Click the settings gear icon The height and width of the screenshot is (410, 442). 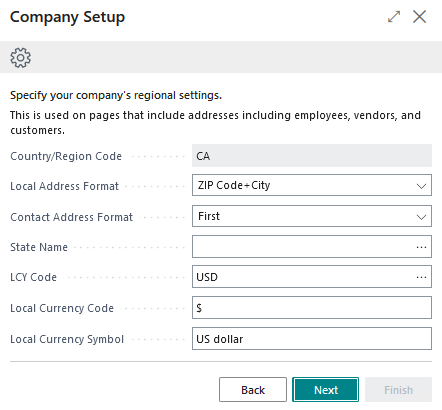coord(21,57)
